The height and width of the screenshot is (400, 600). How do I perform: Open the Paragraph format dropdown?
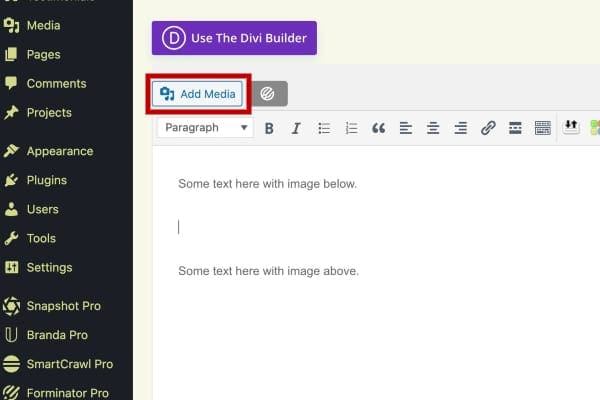205,128
